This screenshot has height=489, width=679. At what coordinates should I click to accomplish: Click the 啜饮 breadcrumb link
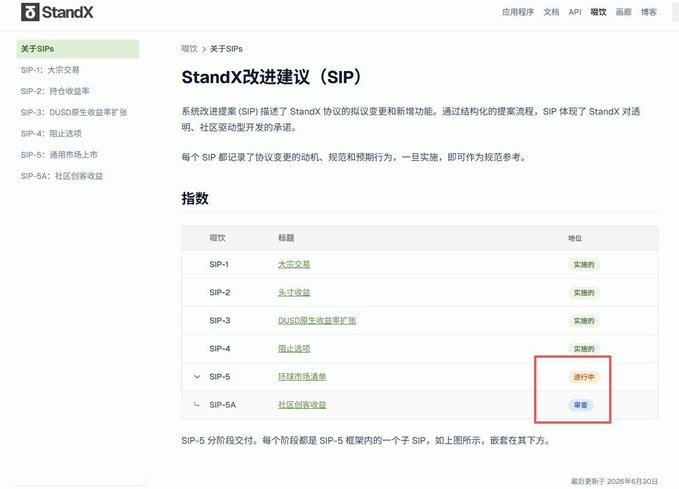(x=189, y=49)
